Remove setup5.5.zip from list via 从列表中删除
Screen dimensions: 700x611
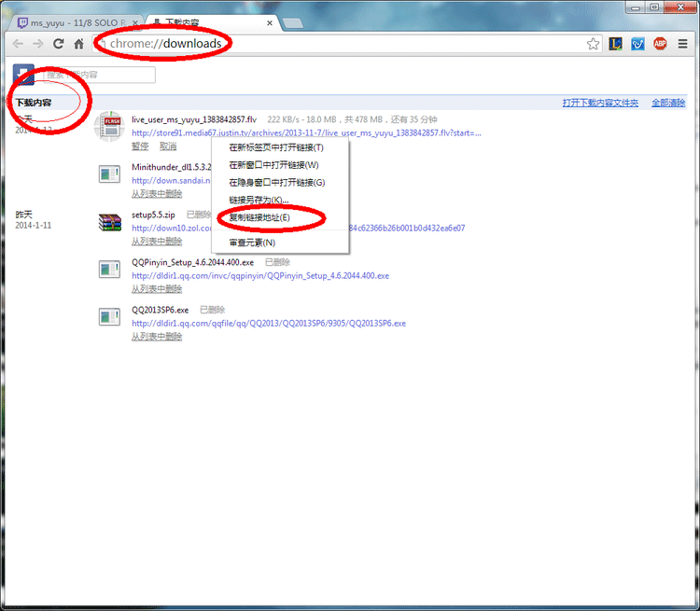pos(157,242)
